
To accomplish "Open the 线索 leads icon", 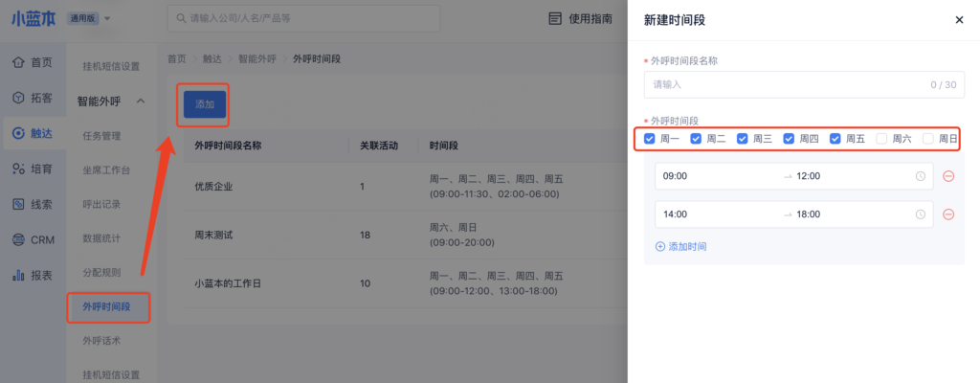I will pos(18,204).
